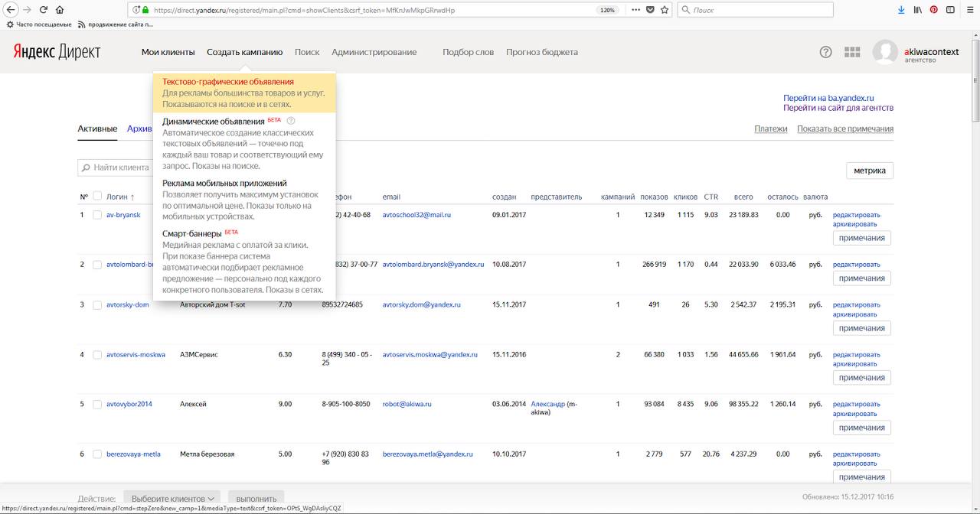
Task: Open 'примечания' for avtoservis-moskwa row
Action: coord(862,378)
